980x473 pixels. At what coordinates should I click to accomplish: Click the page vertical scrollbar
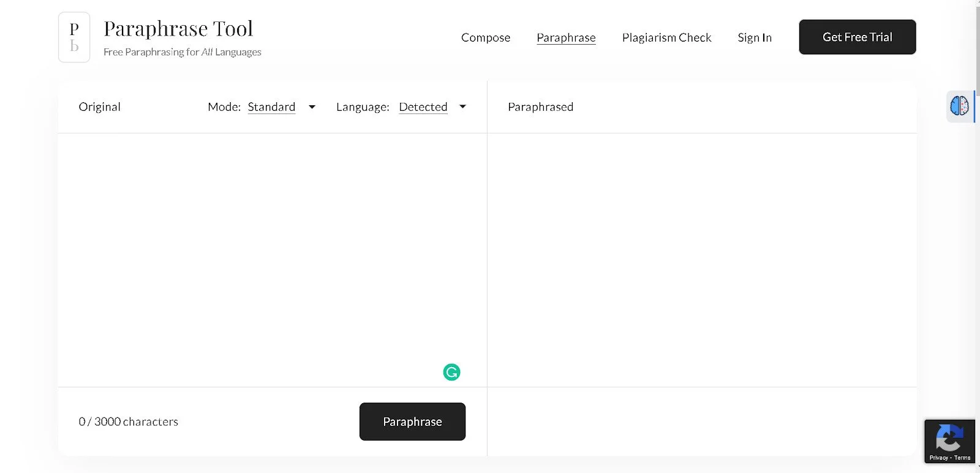(x=978, y=236)
